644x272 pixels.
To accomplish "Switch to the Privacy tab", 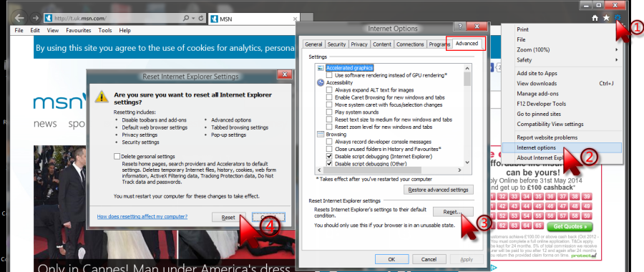I will coord(359,44).
